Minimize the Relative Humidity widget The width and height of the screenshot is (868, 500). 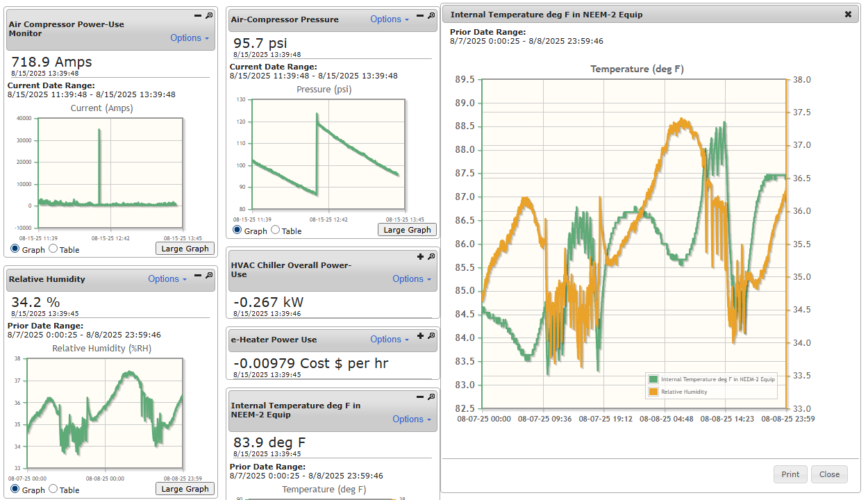pos(198,275)
